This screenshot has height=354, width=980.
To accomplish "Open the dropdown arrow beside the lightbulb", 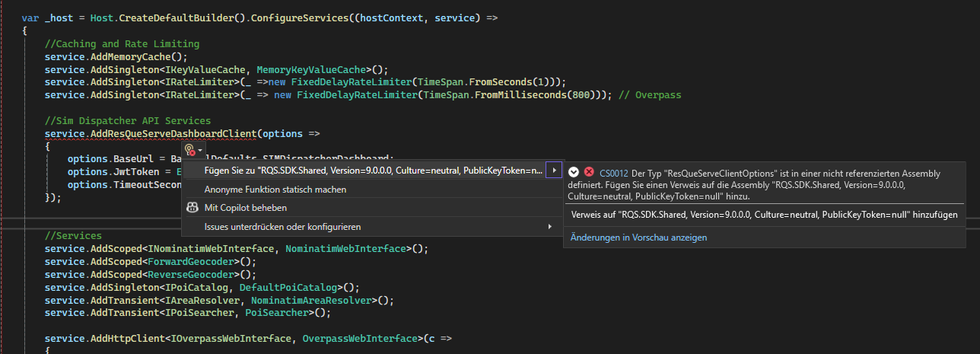I will (x=200, y=152).
